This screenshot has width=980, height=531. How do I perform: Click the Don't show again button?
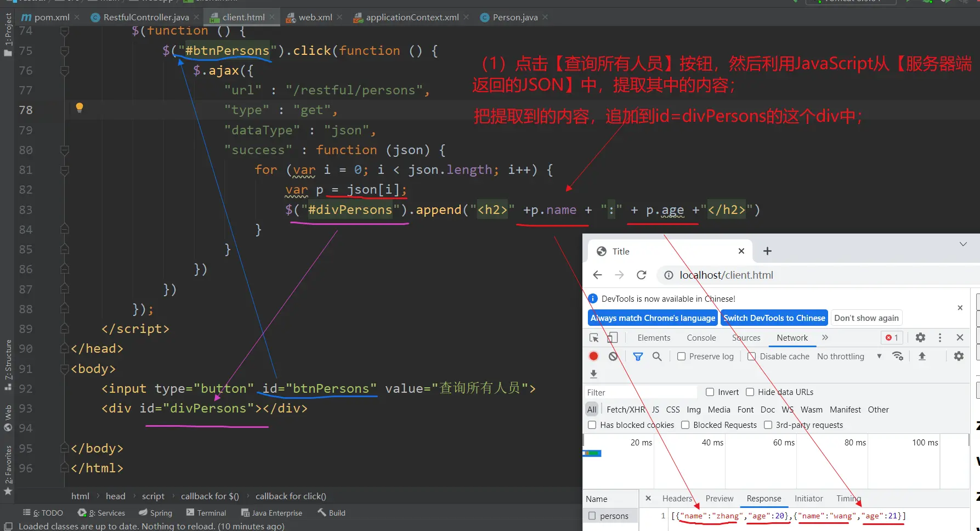(x=866, y=318)
